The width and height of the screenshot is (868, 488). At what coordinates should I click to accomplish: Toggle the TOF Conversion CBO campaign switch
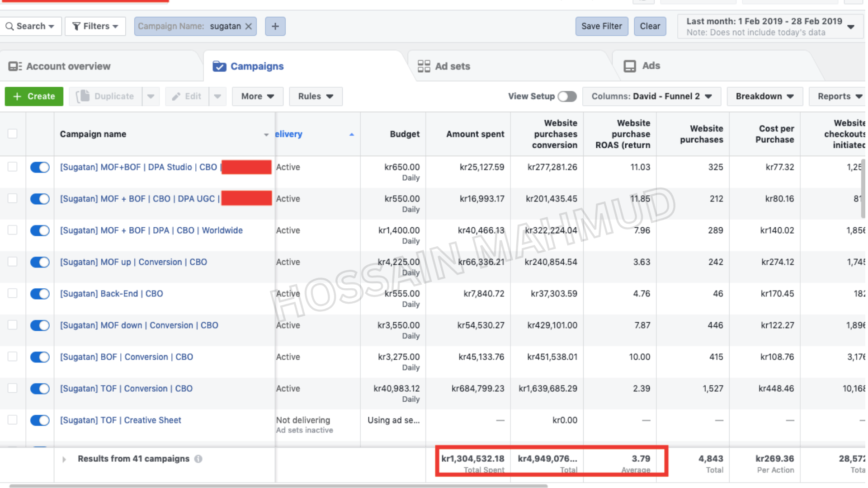pyautogui.click(x=40, y=389)
